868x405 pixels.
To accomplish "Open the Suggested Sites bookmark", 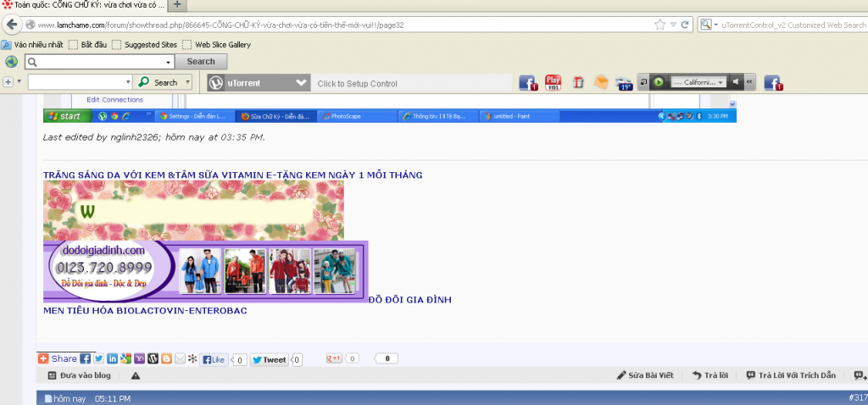I will pyautogui.click(x=145, y=44).
